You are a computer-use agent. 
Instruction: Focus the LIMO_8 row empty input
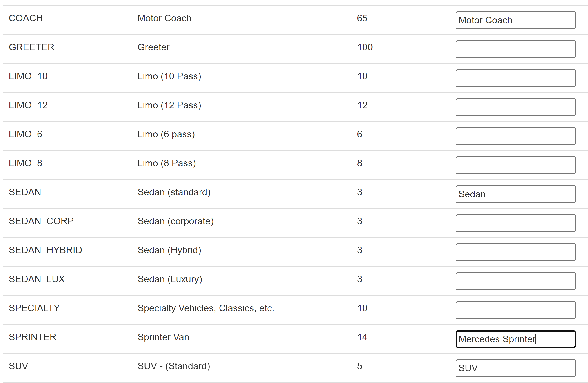point(515,165)
